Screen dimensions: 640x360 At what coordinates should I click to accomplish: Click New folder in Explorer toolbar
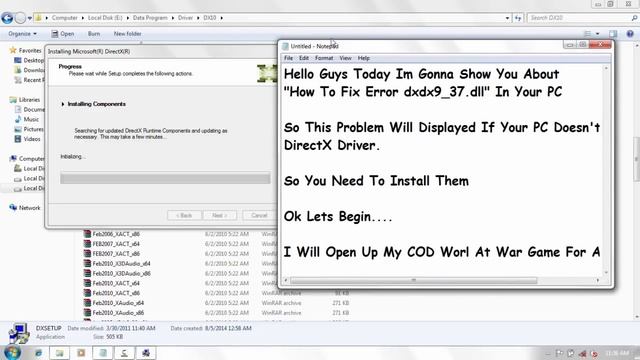click(127, 33)
